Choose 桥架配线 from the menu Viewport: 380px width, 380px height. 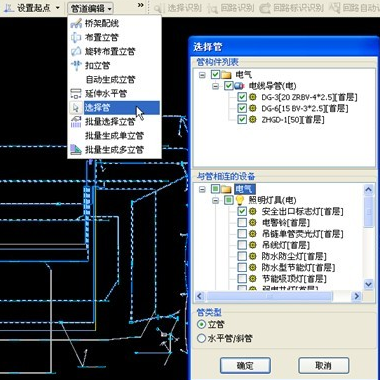[114, 23]
